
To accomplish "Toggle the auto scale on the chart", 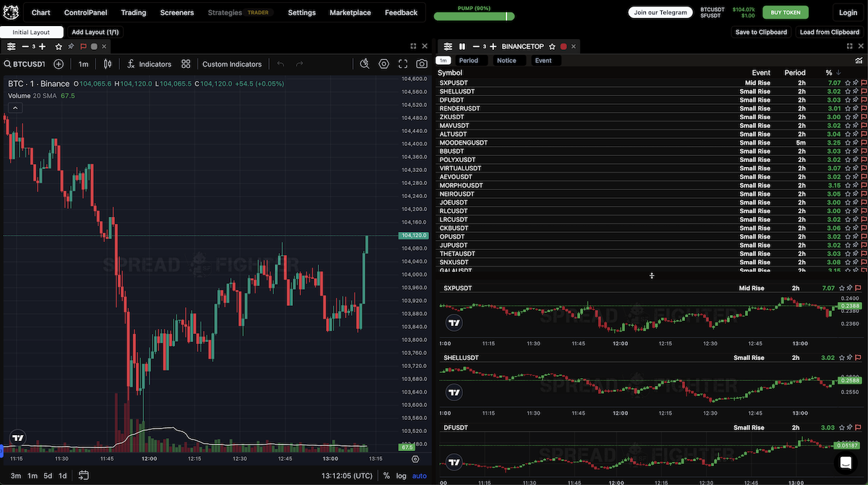I will [x=420, y=476].
